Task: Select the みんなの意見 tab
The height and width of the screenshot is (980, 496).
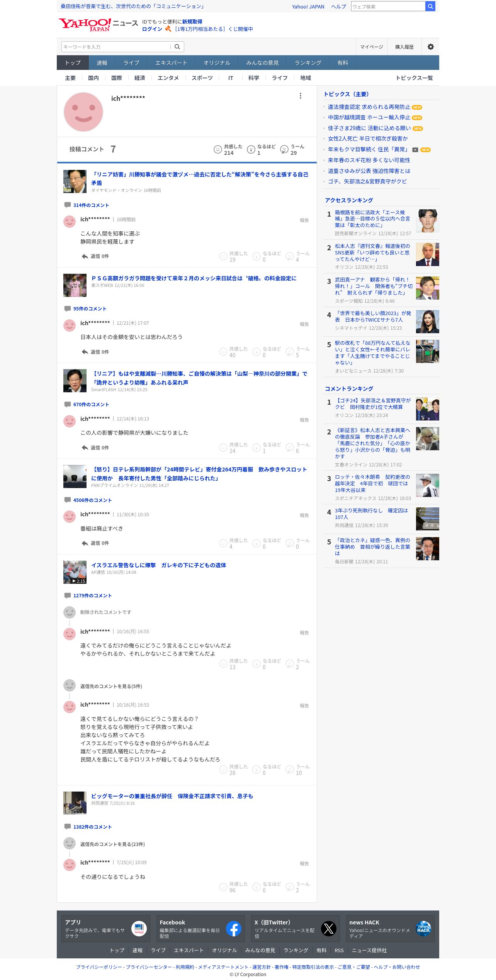Action: tap(262, 63)
